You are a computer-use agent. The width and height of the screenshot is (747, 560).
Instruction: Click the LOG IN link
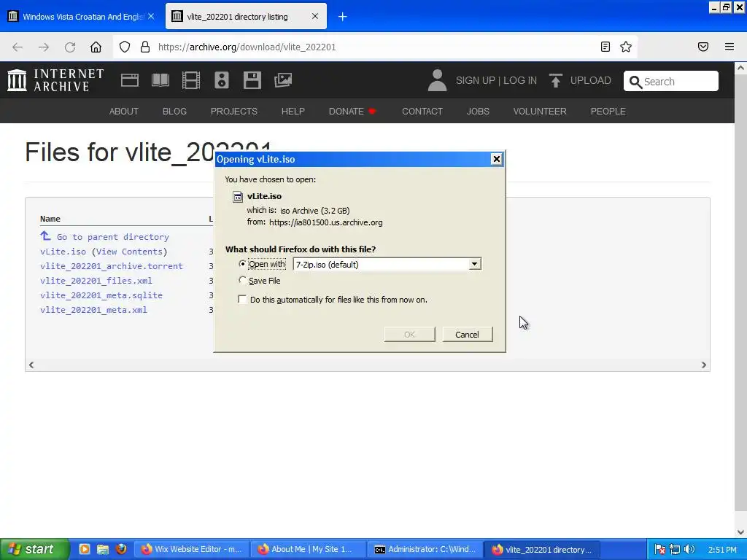(x=519, y=80)
